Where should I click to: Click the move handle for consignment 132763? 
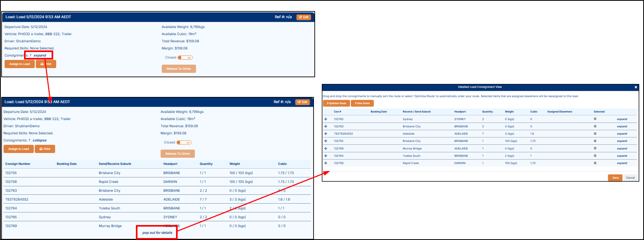326,127
